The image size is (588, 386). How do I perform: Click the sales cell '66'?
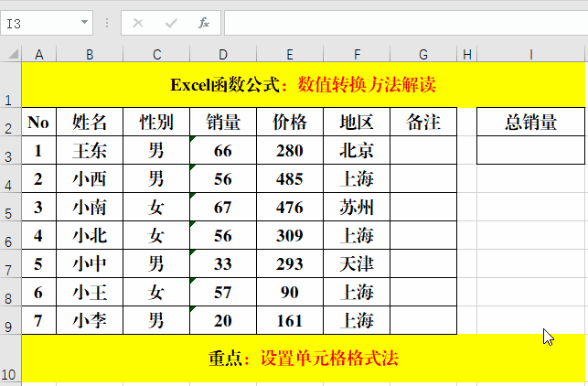click(x=223, y=150)
